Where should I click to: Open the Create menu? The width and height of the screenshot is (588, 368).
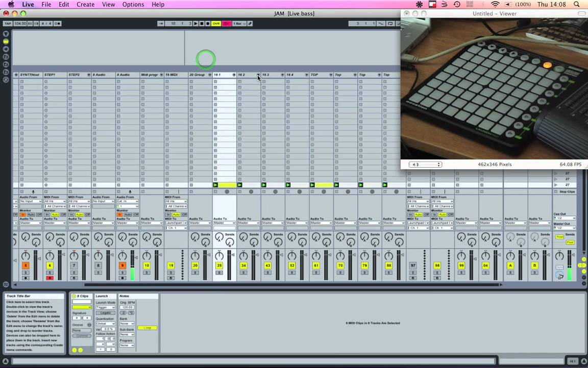pyautogui.click(x=86, y=5)
